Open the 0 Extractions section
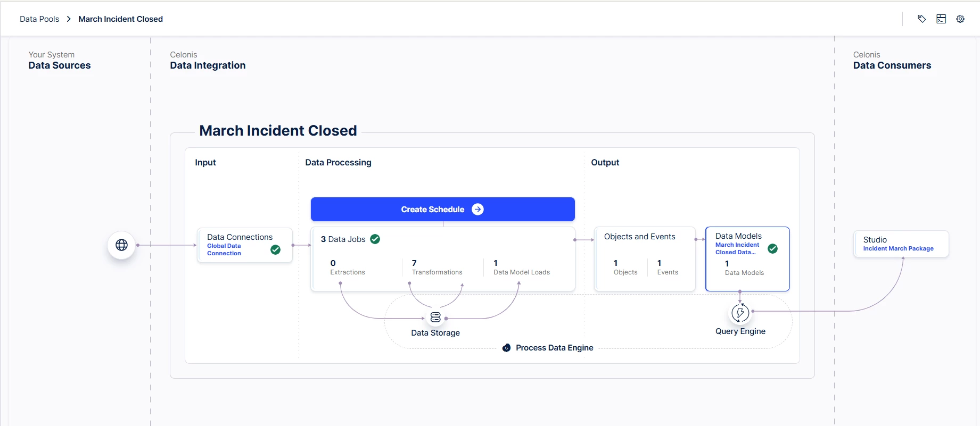The image size is (980, 426). (x=348, y=267)
